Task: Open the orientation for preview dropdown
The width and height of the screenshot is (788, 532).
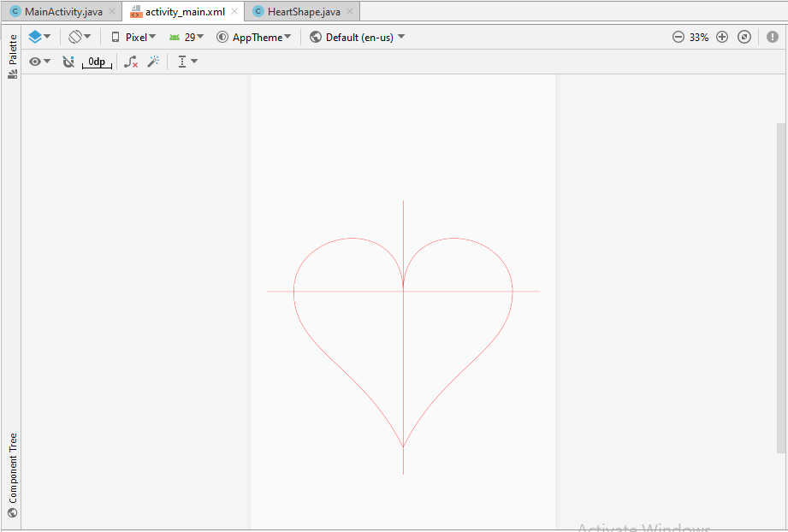Action: pos(80,37)
